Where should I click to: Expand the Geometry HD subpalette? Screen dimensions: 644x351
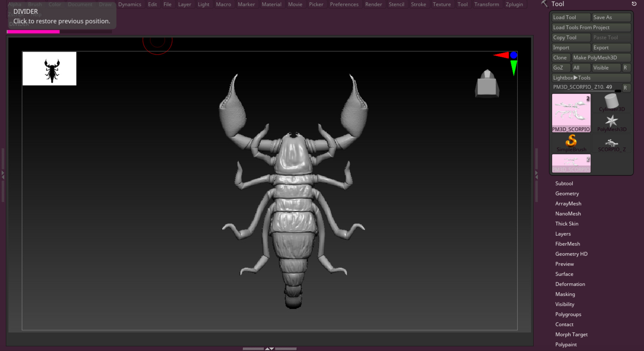pos(571,254)
